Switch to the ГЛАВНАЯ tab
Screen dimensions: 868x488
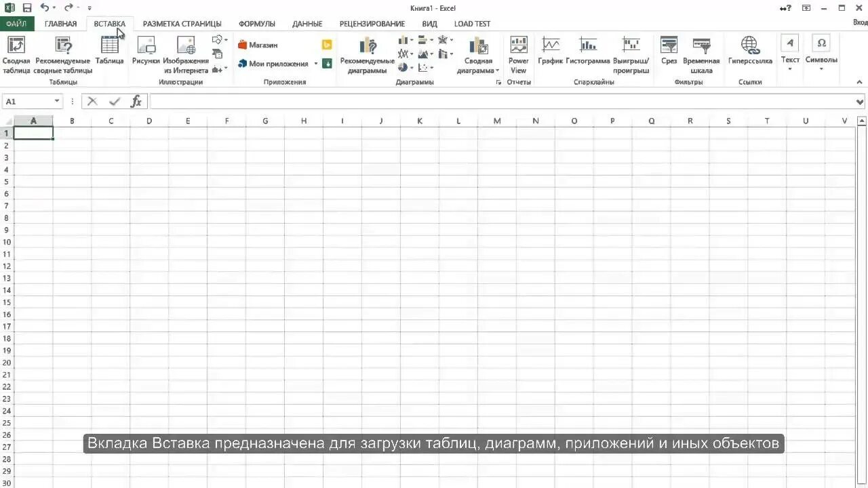[61, 24]
